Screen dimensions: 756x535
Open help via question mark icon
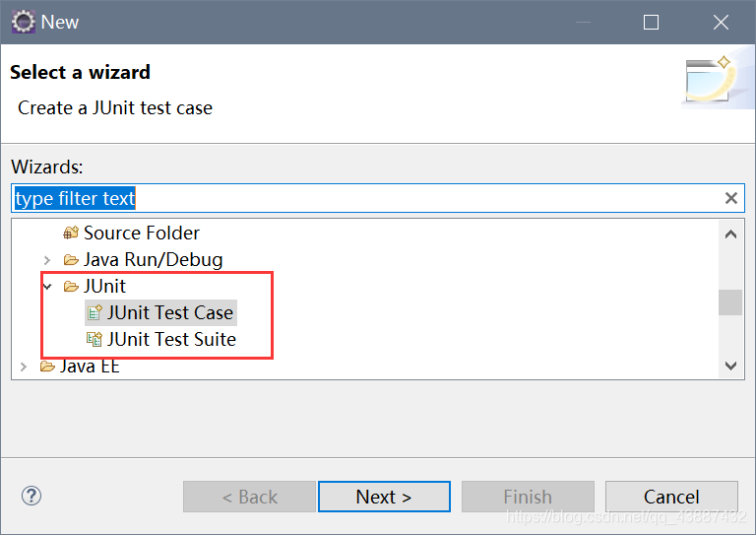31,496
